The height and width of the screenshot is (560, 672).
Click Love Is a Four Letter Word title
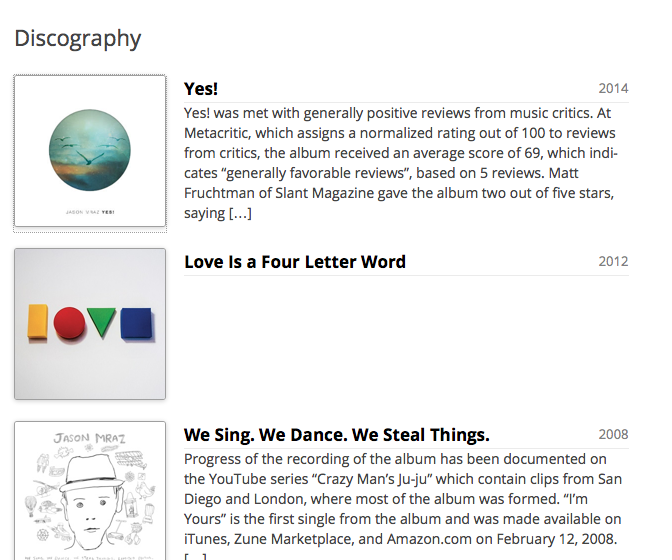(295, 262)
